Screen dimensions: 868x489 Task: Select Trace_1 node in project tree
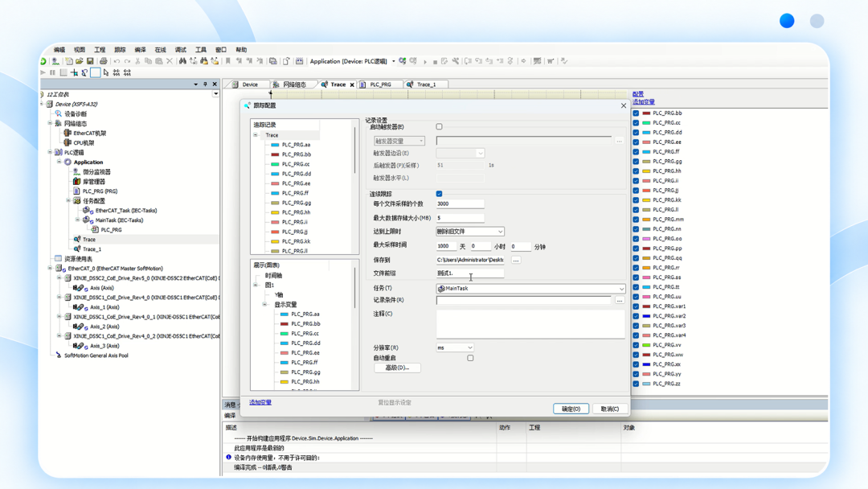[92, 249]
